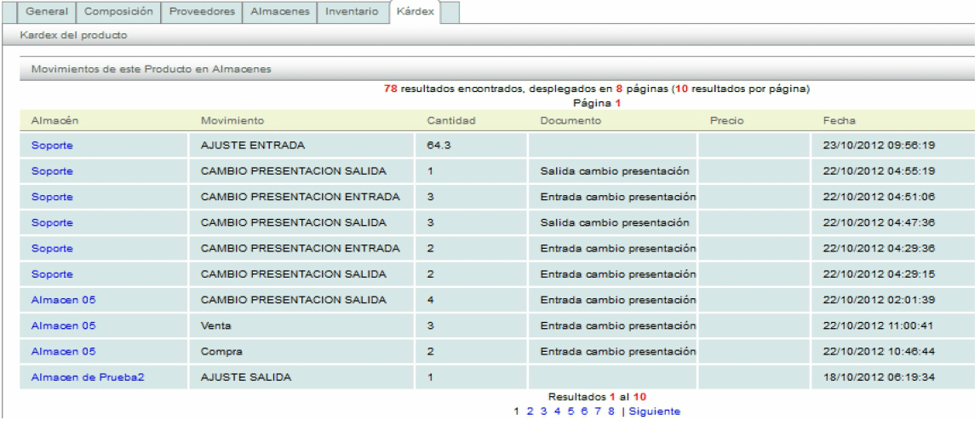Open Soporte link dated 22/10/2012 04:29:15
This screenshot has height=426, width=980.
52,274
